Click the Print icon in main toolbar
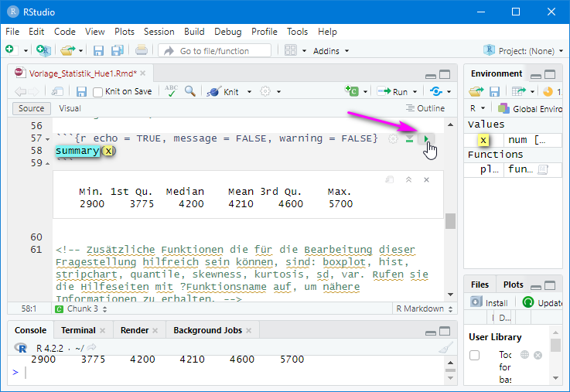The image size is (570, 392). pos(141,49)
